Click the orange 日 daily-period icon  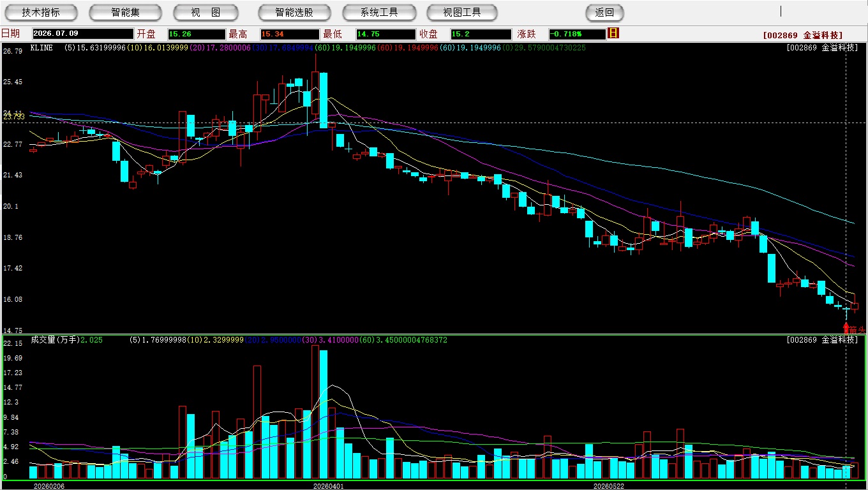[x=613, y=33]
